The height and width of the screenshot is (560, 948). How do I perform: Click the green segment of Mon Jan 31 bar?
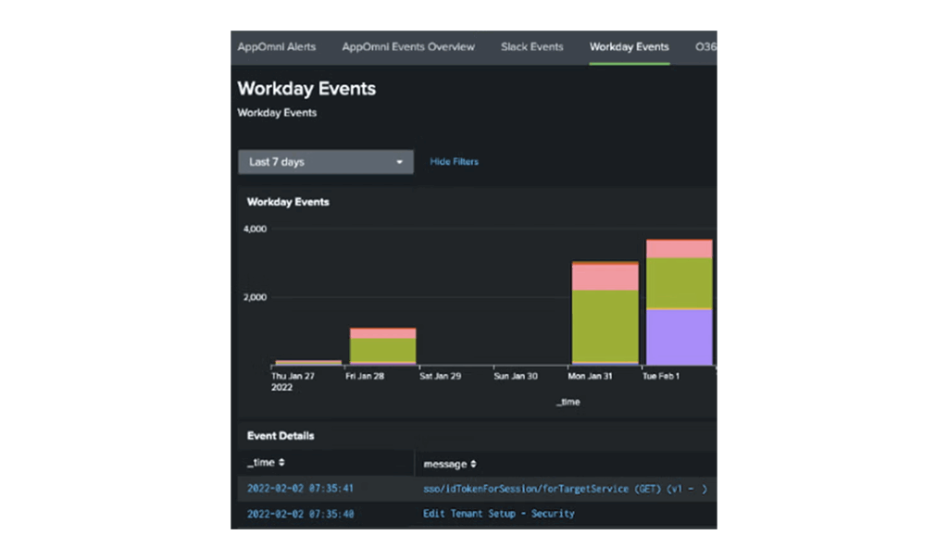(x=605, y=326)
